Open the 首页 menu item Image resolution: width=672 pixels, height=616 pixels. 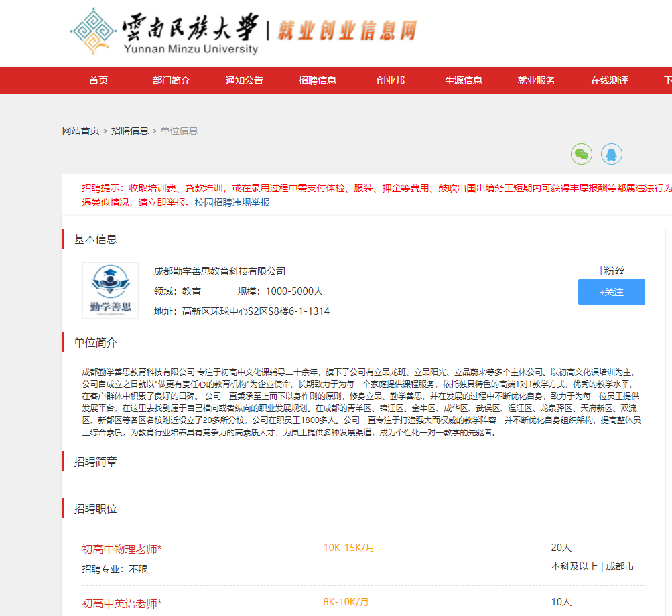point(98,80)
